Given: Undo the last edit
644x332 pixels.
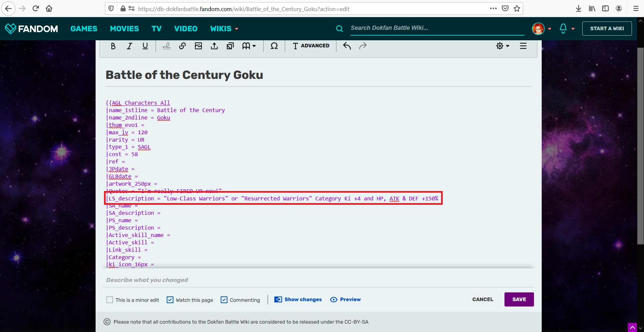Looking at the screenshot, I should pyautogui.click(x=347, y=46).
